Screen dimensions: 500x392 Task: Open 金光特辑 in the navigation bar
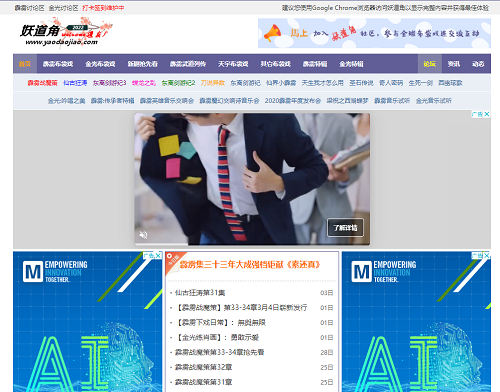pos(351,64)
